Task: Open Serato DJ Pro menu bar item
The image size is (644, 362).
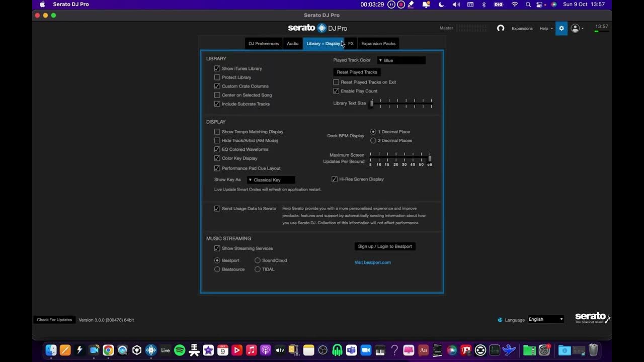Action: 71,5
